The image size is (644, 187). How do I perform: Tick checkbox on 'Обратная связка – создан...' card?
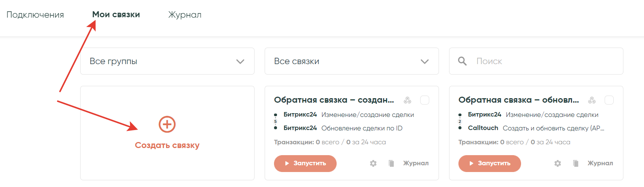coord(425,100)
